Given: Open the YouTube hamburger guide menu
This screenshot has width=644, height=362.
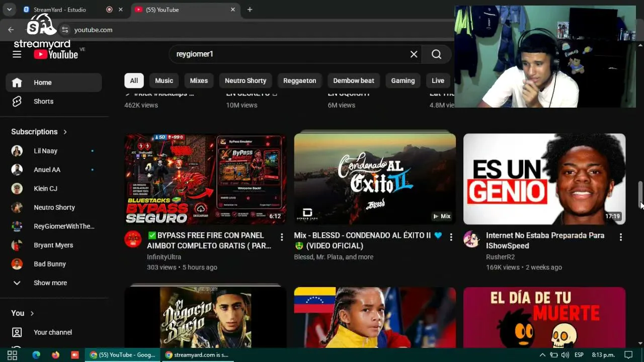Looking at the screenshot, I should (x=17, y=54).
